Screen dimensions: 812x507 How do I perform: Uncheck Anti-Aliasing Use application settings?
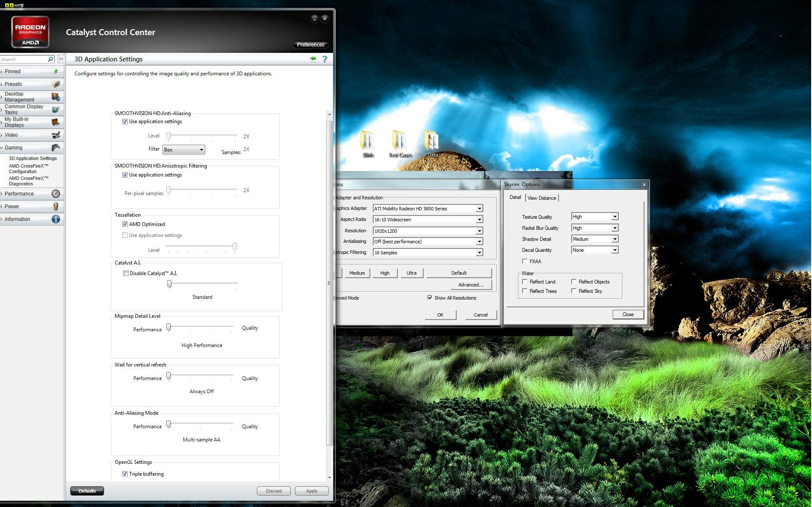[x=125, y=122]
